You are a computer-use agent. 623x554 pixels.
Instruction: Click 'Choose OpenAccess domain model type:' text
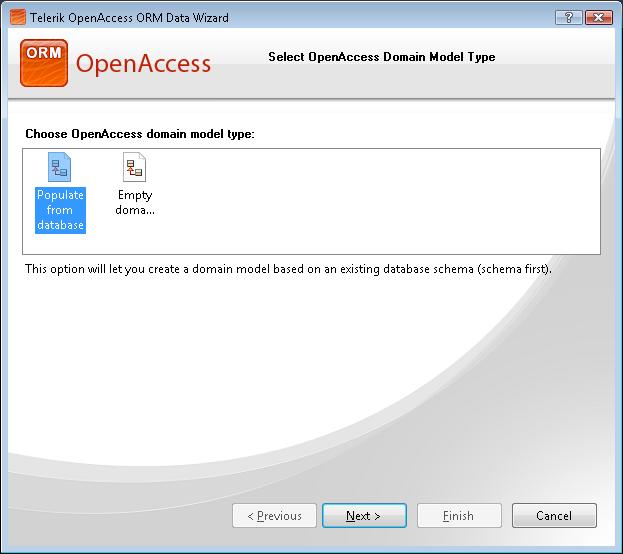pyautogui.click(x=140, y=134)
